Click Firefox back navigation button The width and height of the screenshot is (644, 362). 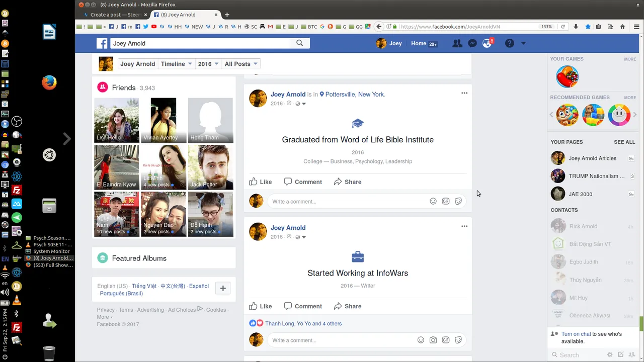379,27
